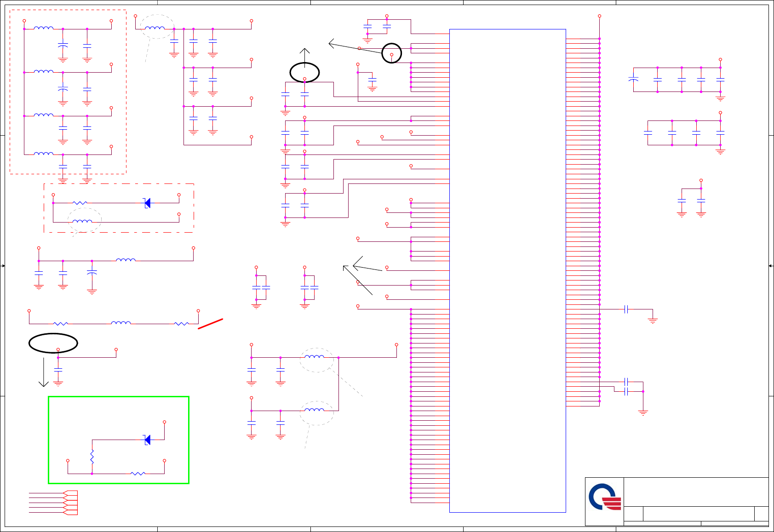This screenshot has width=774, height=532.
Task: Select the horizontal resistor inside the green box
Action: point(138,473)
